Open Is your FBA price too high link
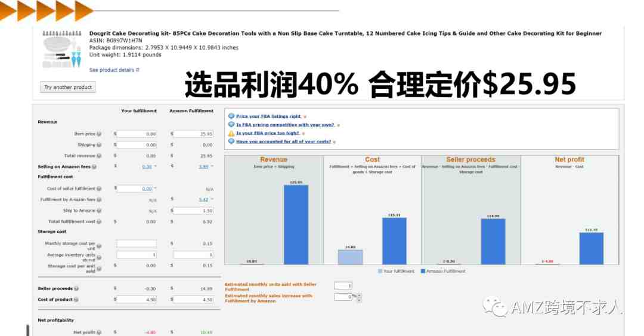644x336 pixels. [268, 133]
